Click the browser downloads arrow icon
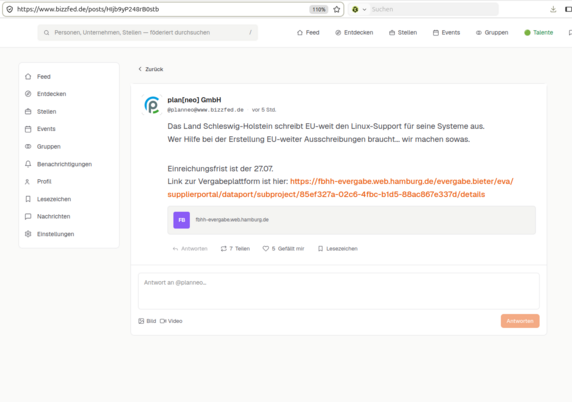The width and height of the screenshot is (572, 402). tap(553, 9)
